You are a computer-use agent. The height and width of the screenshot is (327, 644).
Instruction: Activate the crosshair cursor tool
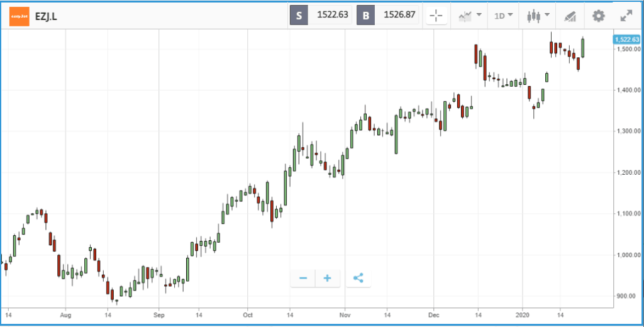pos(436,16)
